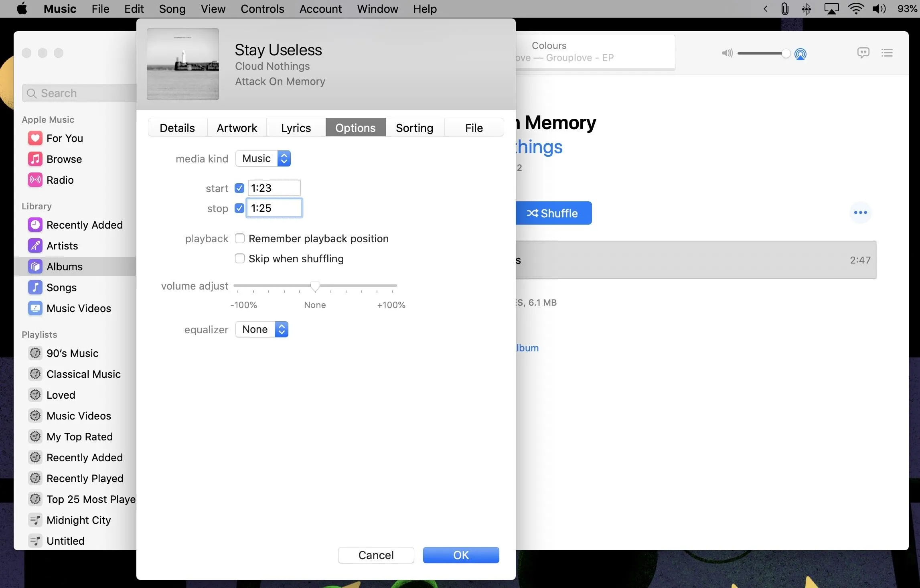Open the Up Next queue list icon
Image resolution: width=920 pixels, height=588 pixels.
click(887, 53)
